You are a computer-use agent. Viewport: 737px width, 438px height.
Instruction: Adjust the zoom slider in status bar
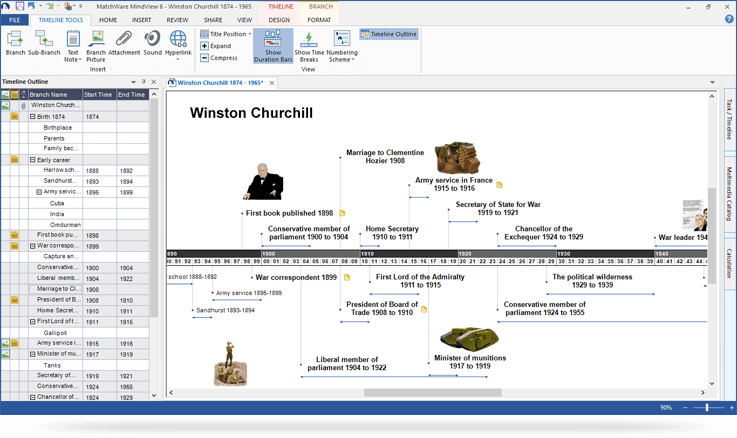coord(708,408)
